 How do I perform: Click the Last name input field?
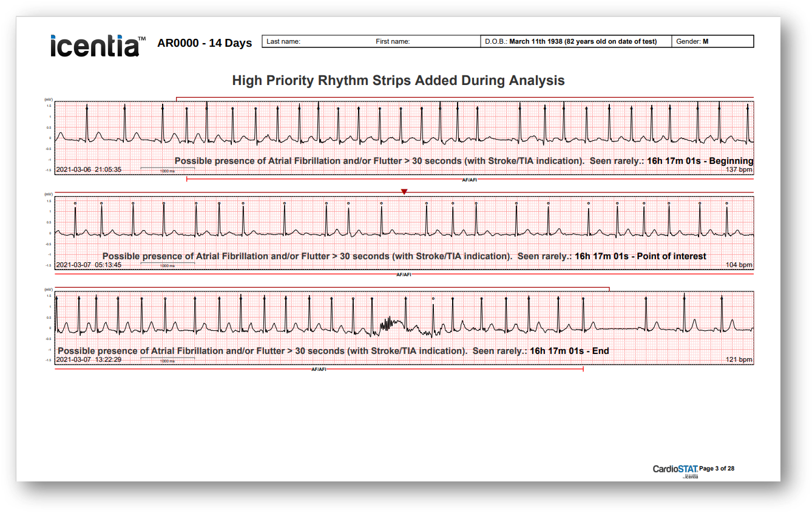[285, 41]
